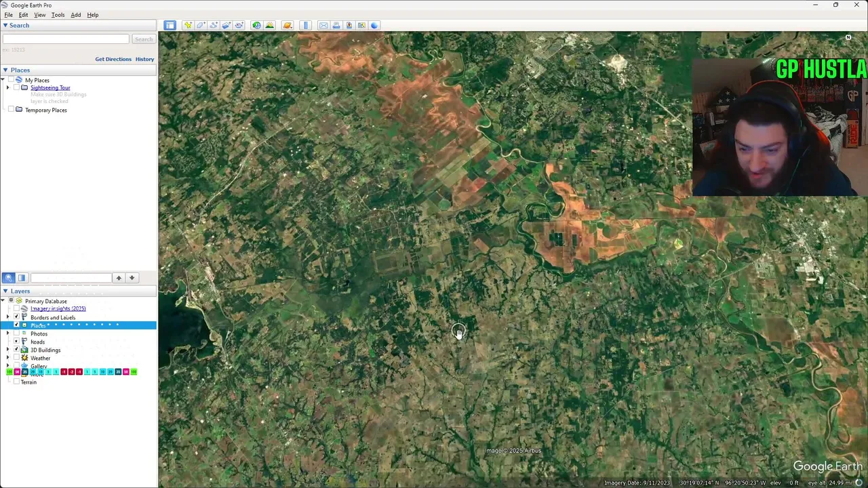Uncheck the Borders and Labels checkbox
Screen dimensions: 868x488
(x=16, y=317)
